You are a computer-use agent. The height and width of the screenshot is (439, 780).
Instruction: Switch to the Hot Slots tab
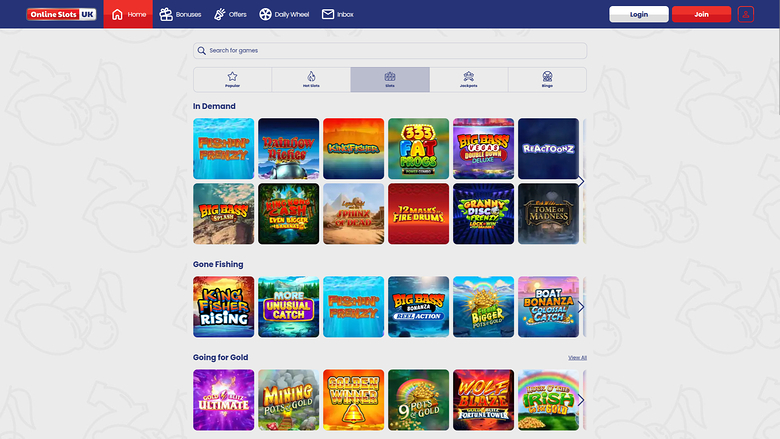point(311,80)
